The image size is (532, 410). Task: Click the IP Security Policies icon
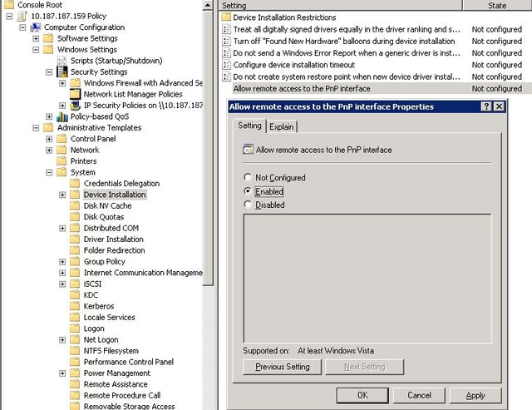click(x=75, y=106)
